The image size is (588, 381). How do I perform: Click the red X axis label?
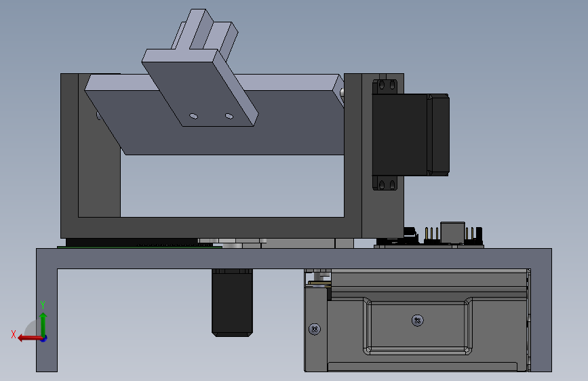click(x=14, y=334)
